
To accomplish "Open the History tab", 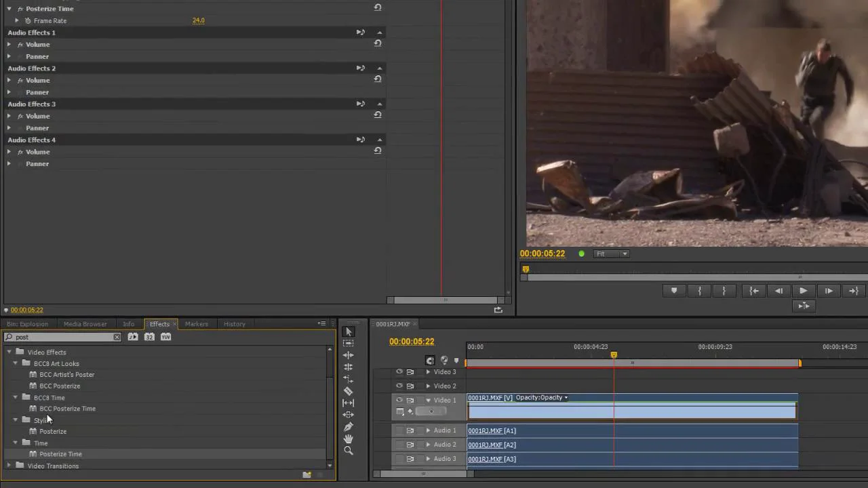I will tap(235, 324).
